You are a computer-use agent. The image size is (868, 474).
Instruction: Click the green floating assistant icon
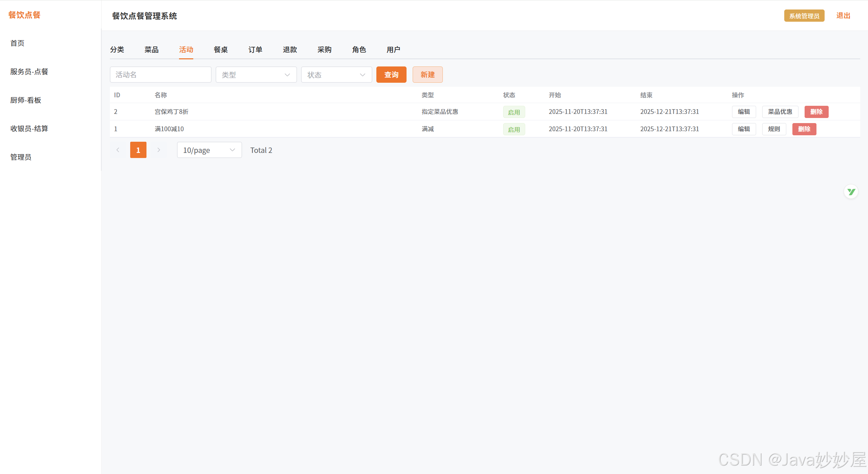click(851, 192)
